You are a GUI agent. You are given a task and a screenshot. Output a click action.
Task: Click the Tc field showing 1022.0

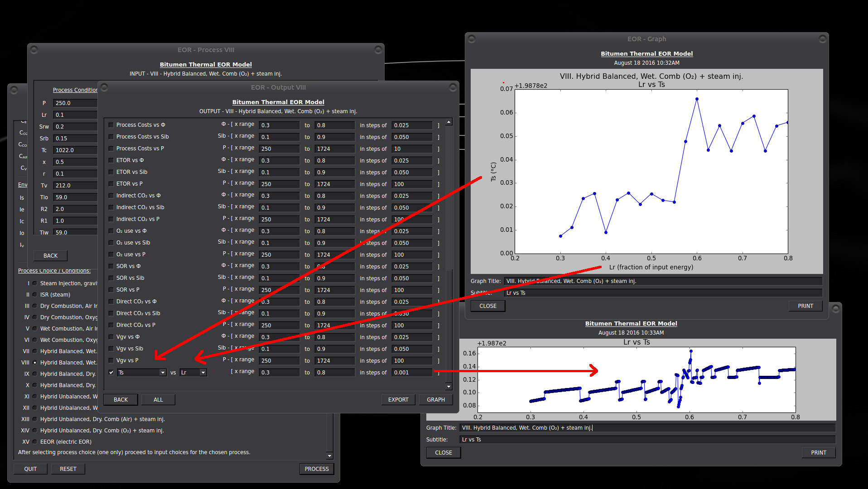tap(75, 150)
